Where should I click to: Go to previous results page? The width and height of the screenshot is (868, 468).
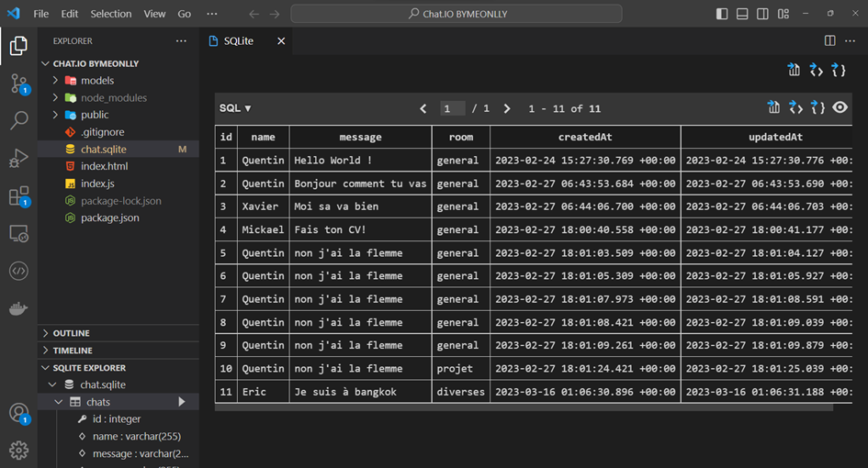point(423,108)
